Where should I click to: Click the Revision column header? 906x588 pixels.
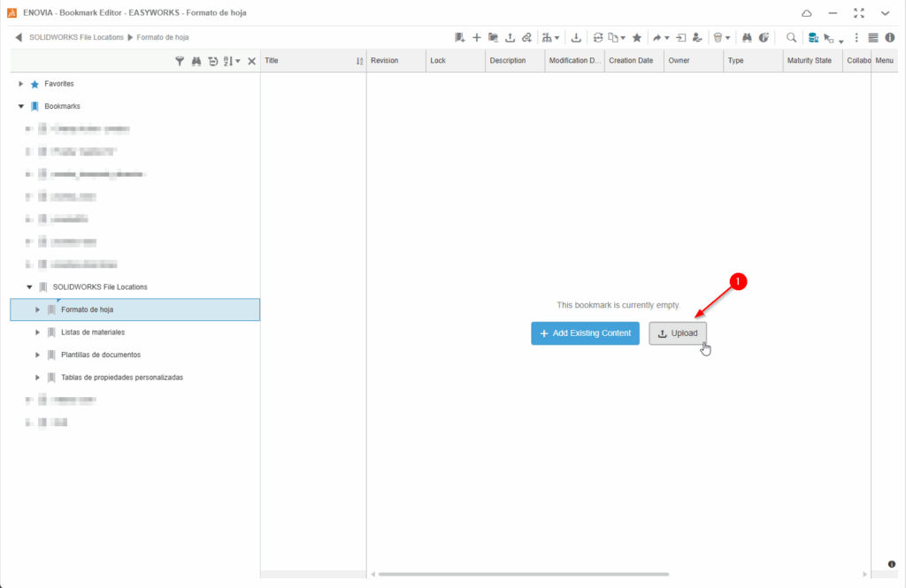click(395, 61)
